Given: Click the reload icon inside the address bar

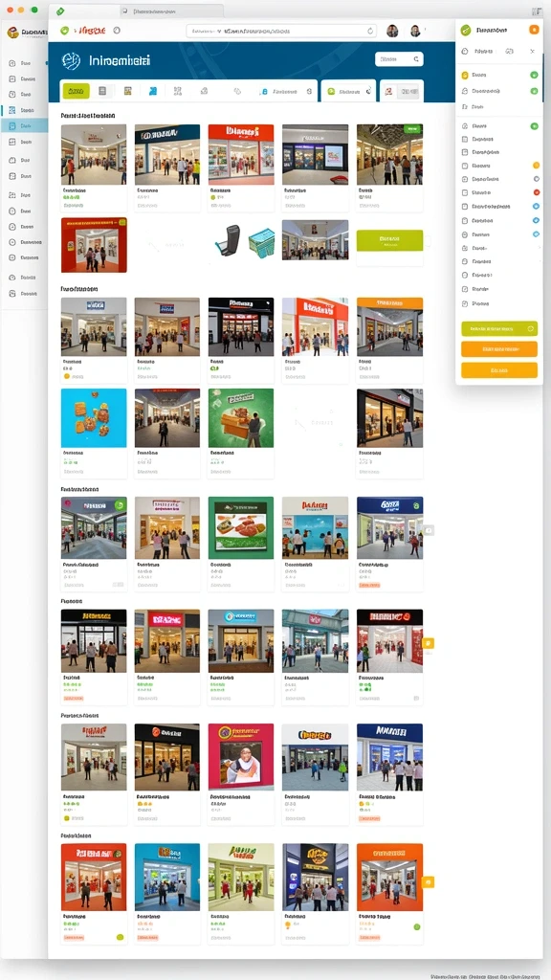Looking at the screenshot, I should [x=370, y=31].
